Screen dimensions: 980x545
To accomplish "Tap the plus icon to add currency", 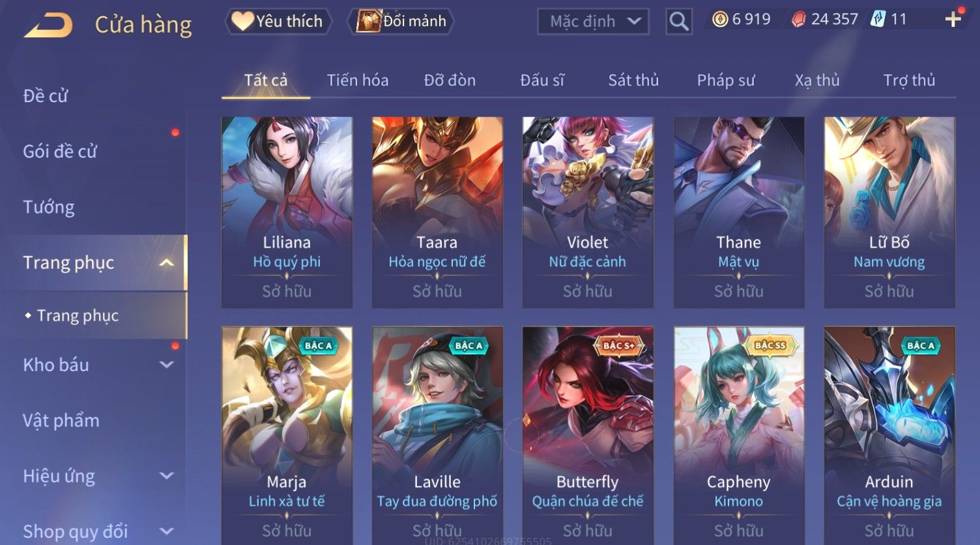I will pos(953,20).
